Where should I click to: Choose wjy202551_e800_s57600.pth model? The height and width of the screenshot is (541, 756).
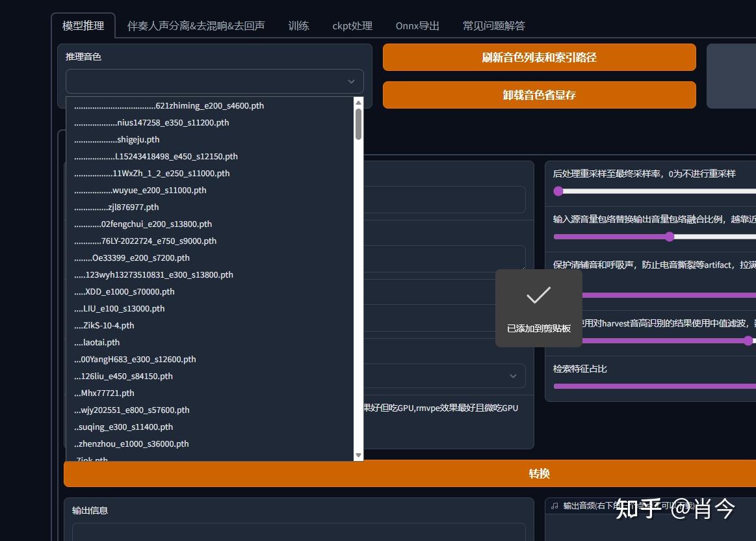click(210, 410)
